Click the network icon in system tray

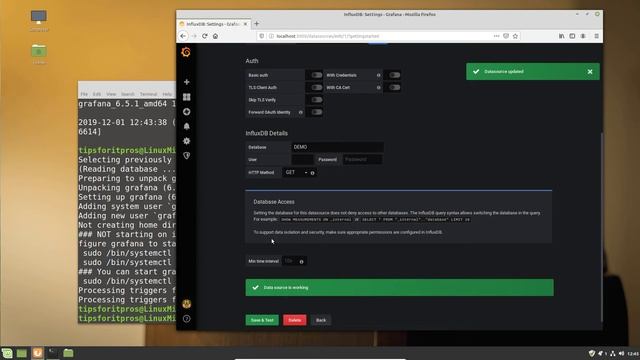coord(612,353)
